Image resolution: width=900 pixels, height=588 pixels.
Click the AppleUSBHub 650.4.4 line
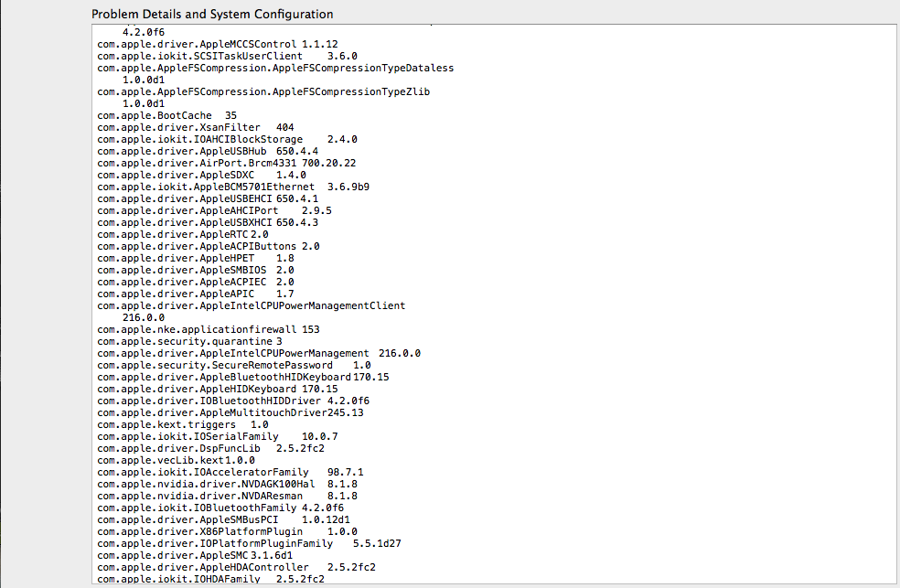click(208, 152)
